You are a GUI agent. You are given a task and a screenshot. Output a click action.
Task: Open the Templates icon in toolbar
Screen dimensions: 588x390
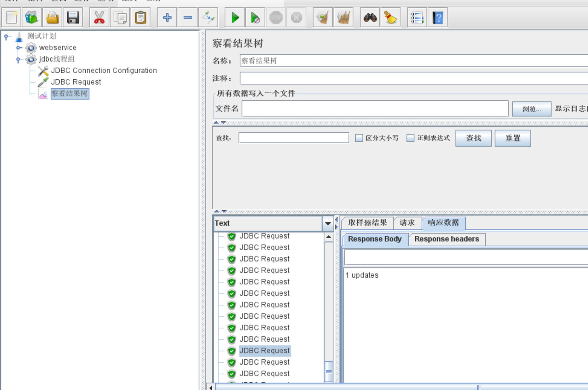tap(32, 18)
